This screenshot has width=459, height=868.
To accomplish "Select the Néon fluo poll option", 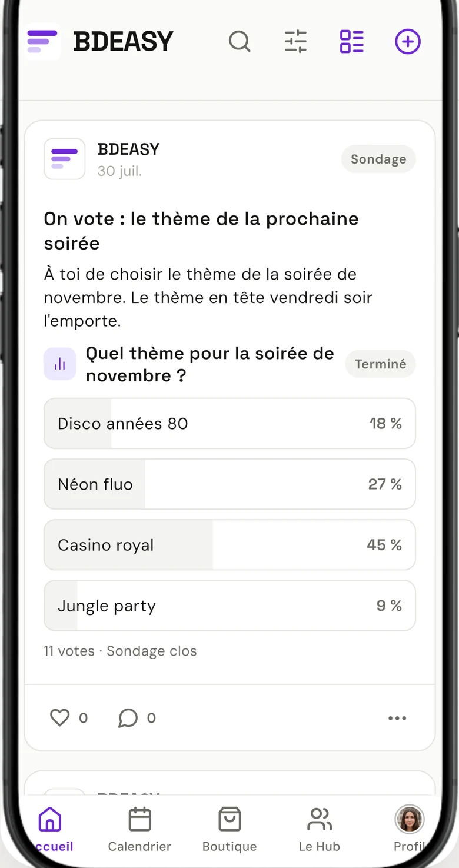I will pyautogui.click(x=229, y=484).
